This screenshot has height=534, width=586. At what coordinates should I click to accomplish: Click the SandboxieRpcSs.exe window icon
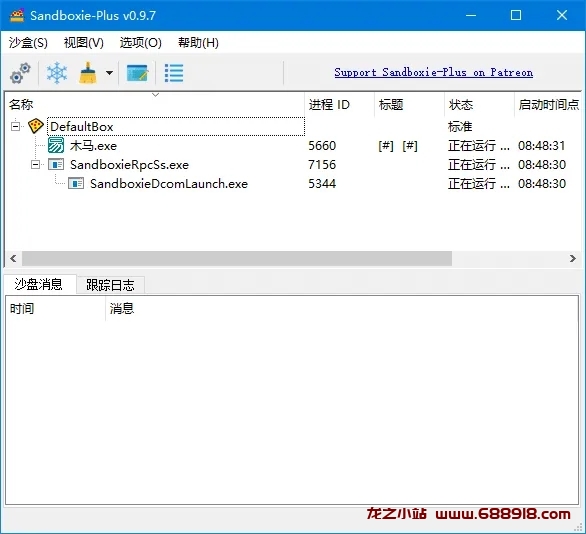(56, 164)
